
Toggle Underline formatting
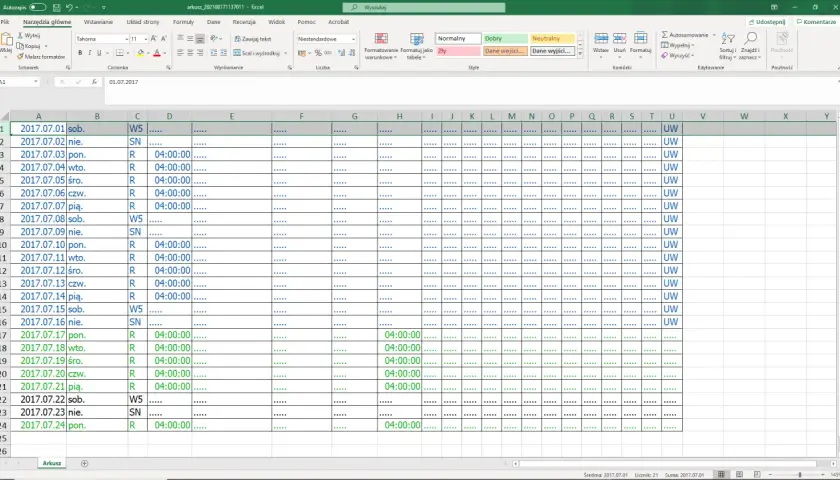(x=99, y=53)
